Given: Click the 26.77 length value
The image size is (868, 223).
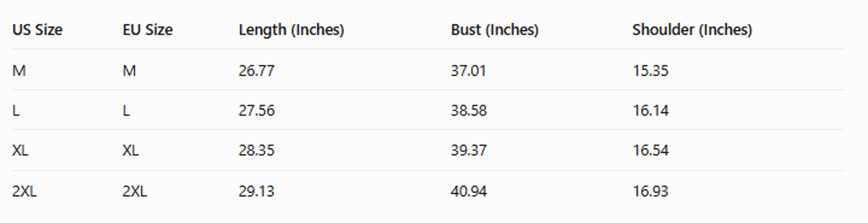Looking at the screenshot, I should click(256, 71).
